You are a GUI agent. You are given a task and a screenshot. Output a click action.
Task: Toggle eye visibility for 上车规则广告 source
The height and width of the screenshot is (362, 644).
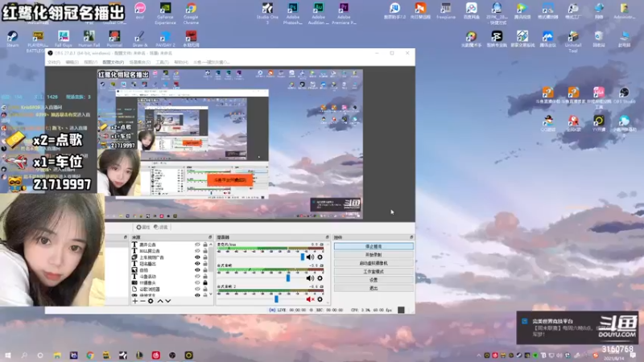[197, 257]
